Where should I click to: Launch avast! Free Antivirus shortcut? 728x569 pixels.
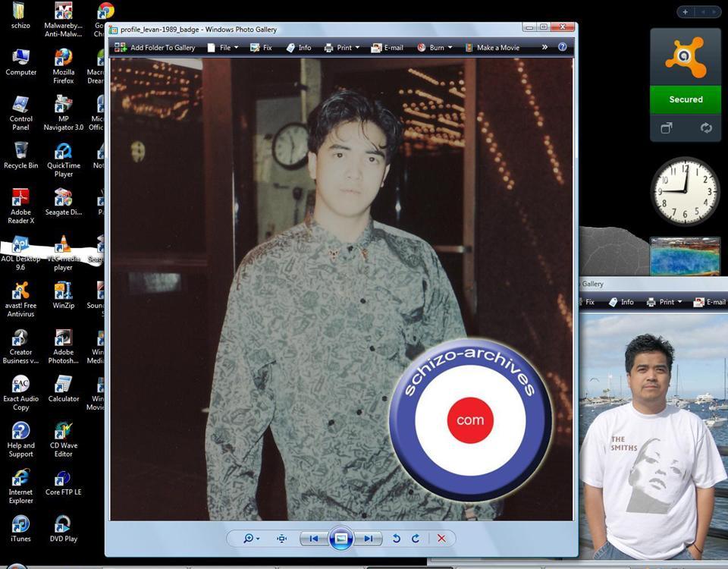coord(21,300)
